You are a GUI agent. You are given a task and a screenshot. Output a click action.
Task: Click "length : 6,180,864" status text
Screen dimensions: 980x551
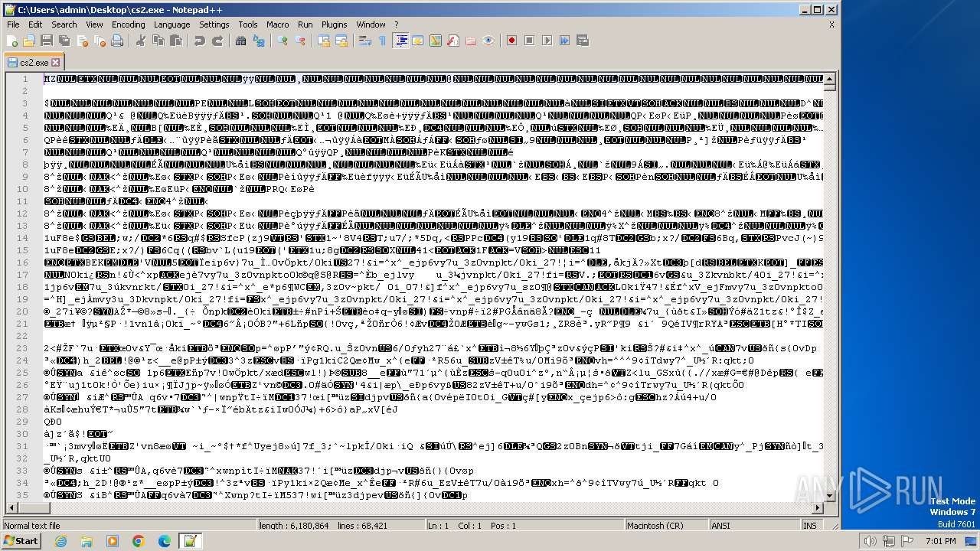(x=294, y=526)
